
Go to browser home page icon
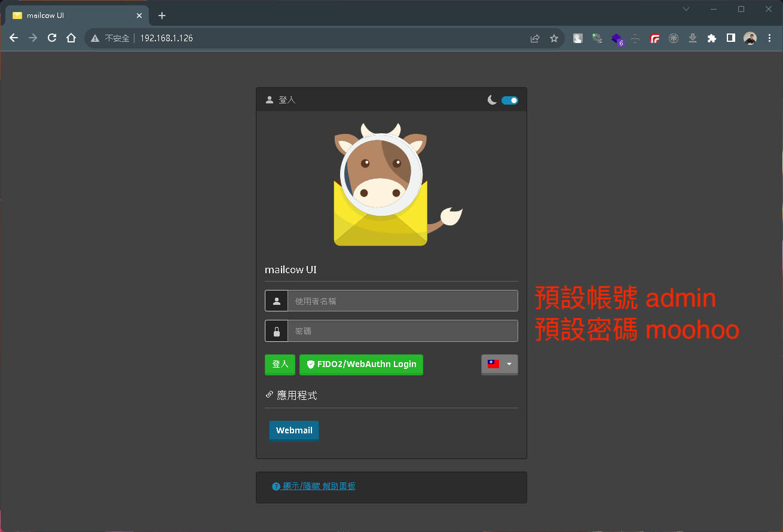(71, 38)
